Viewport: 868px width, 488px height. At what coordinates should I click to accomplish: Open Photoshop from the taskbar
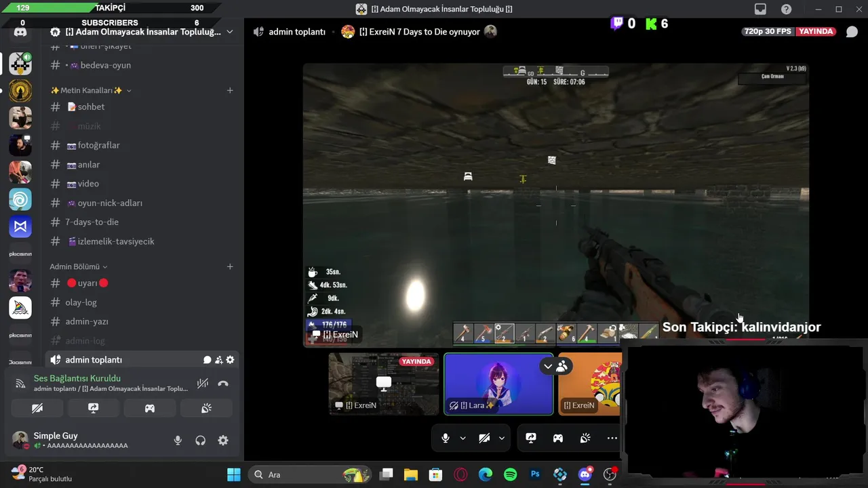click(x=535, y=474)
